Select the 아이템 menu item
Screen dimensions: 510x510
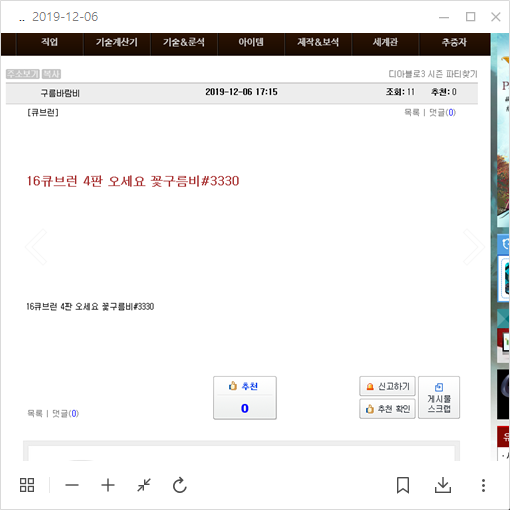(251, 42)
